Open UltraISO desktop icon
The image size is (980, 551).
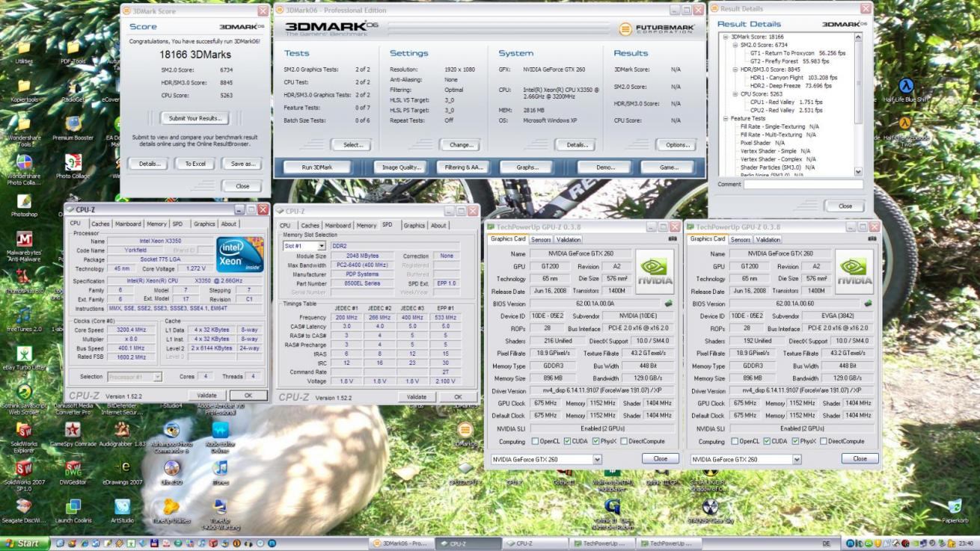[171, 473]
